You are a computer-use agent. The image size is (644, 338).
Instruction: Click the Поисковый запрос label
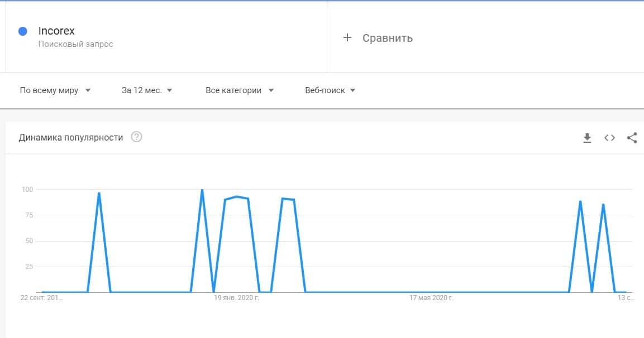click(x=75, y=44)
